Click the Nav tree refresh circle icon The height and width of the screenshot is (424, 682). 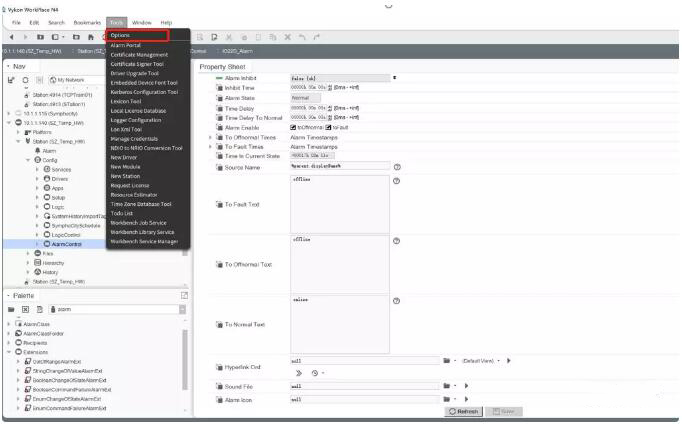pos(25,80)
